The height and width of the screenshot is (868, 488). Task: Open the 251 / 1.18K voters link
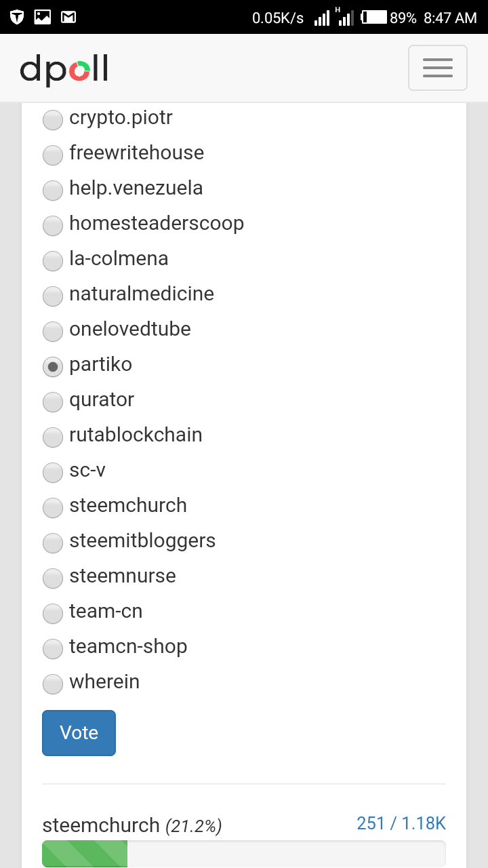(x=401, y=824)
